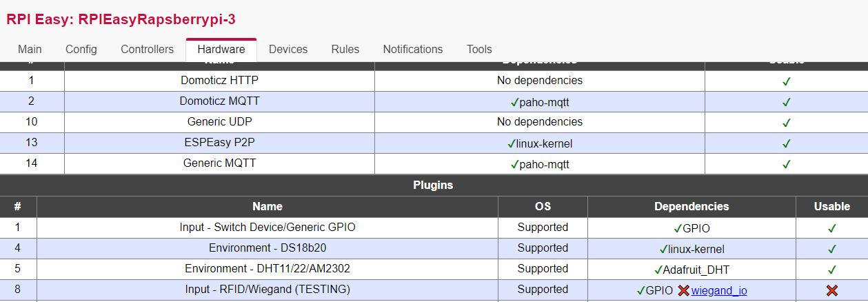Click the Adafruit_DHT dependency cell
This screenshot has height=302, width=868.
pyautogui.click(x=692, y=270)
